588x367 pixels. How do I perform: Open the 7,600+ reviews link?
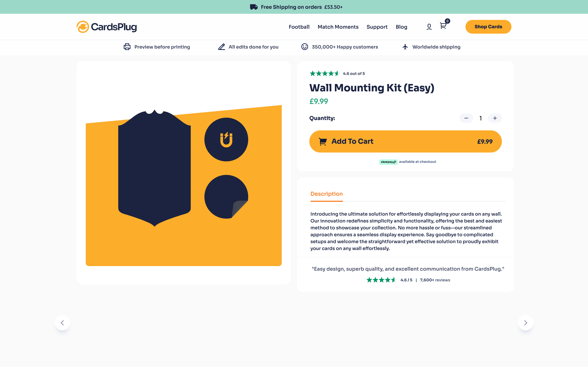coord(435,280)
